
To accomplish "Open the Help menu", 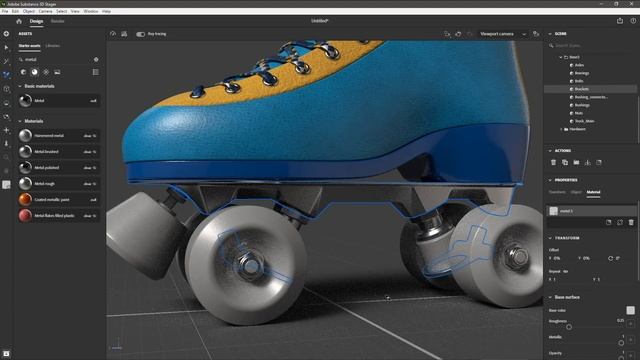I will tap(107, 11).
